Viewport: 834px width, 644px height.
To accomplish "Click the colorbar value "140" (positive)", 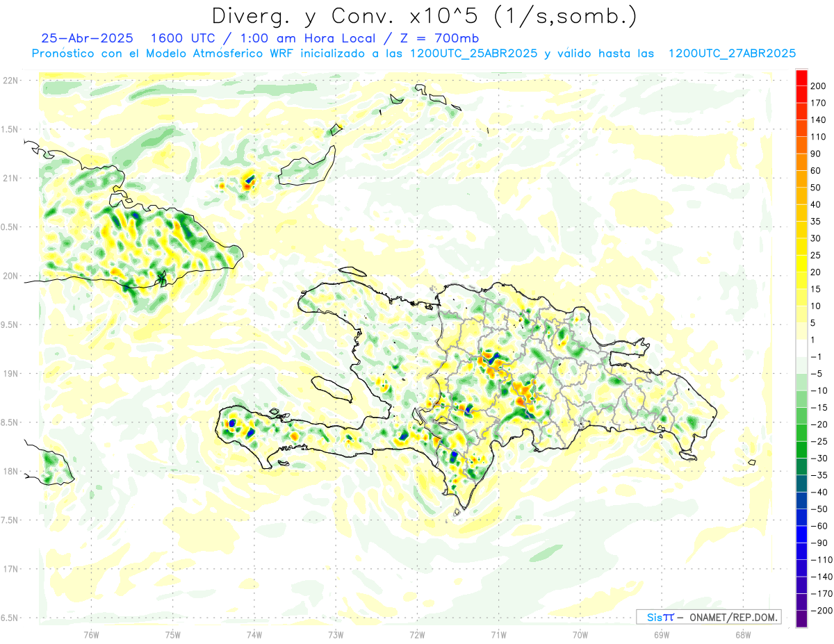I will (x=818, y=120).
